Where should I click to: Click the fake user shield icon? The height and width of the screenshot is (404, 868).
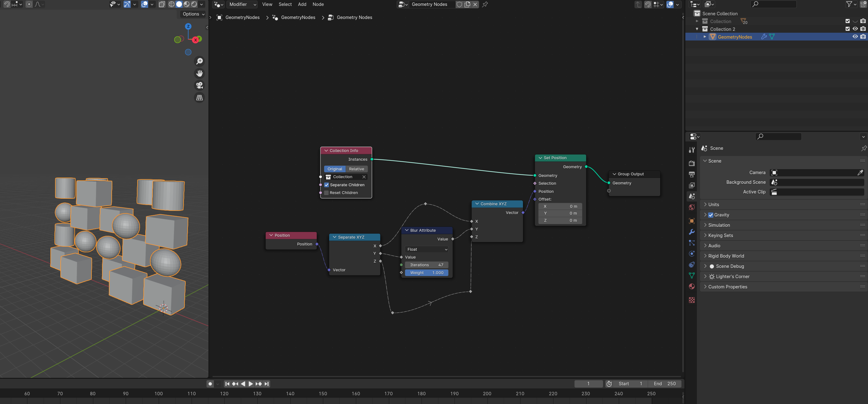pyautogui.click(x=459, y=4)
